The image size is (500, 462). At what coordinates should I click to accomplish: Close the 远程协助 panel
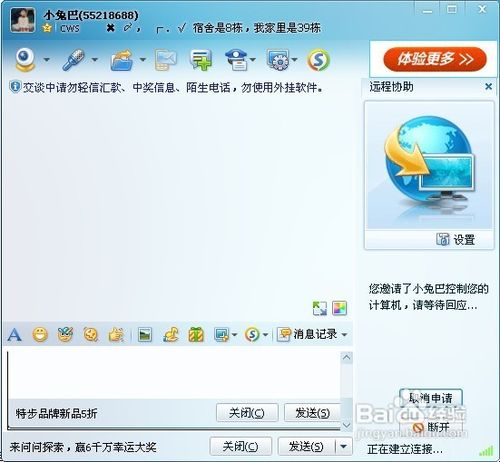point(488,87)
